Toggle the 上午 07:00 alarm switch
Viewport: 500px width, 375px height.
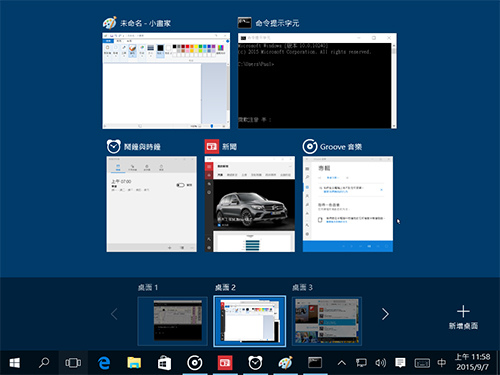[180, 185]
